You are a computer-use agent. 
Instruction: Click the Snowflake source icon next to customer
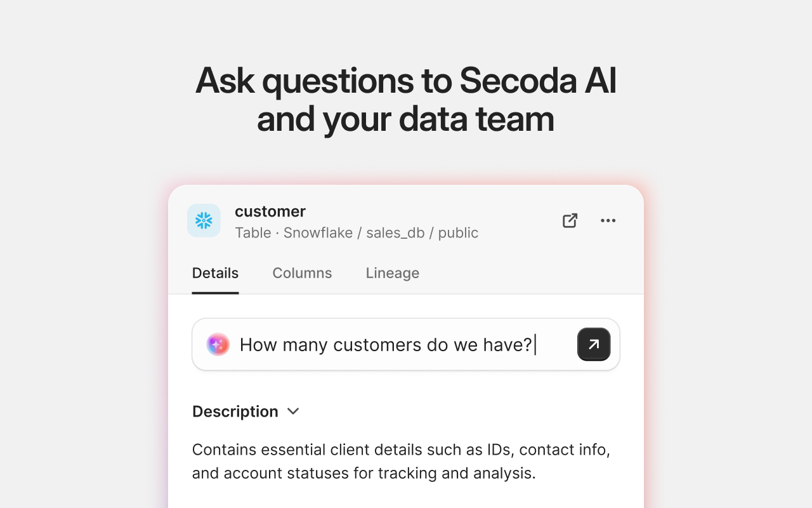203,220
